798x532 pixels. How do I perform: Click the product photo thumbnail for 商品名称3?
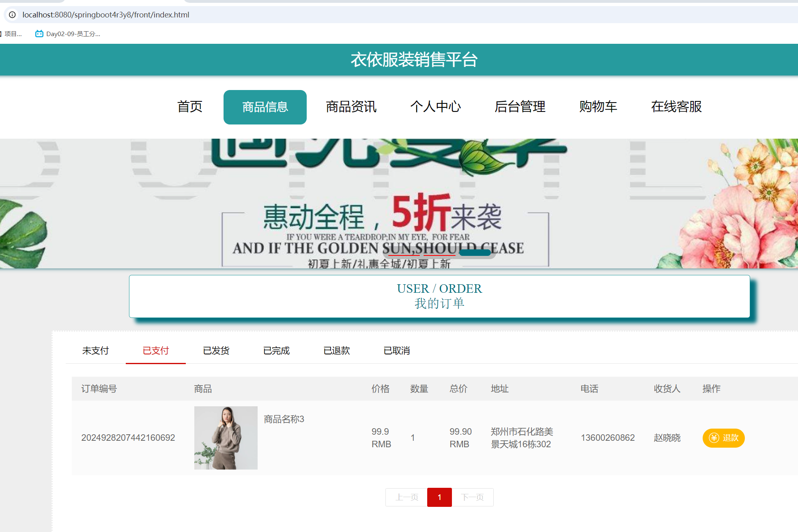[226, 438]
